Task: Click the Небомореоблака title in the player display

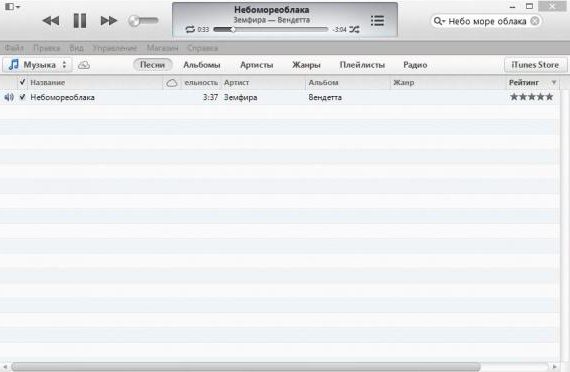Action: pyautogui.click(x=272, y=9)
